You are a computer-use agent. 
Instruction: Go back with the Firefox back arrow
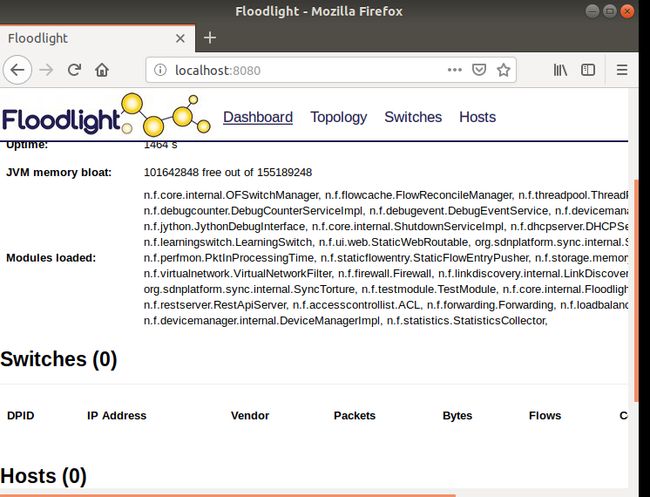click(17, 70)
